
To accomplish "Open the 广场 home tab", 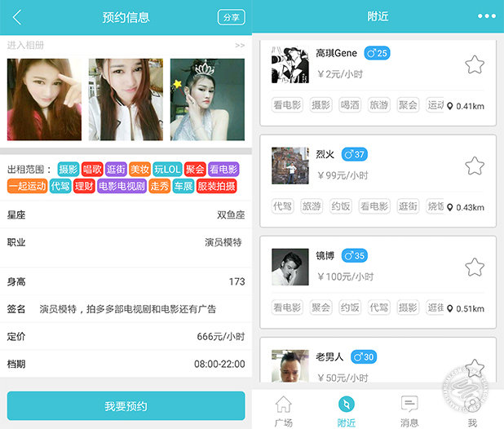I will (x=283, y=411).
